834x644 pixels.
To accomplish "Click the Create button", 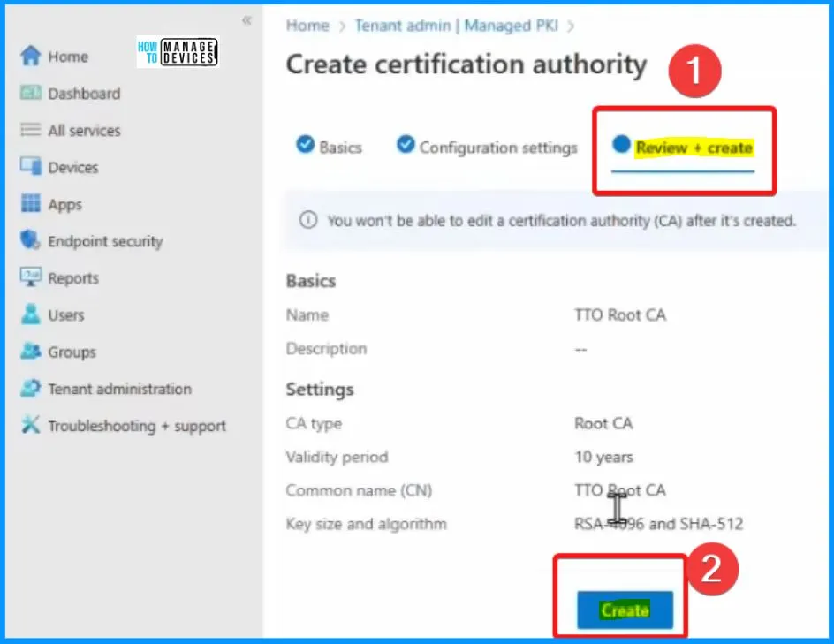I will click(625, 610).
